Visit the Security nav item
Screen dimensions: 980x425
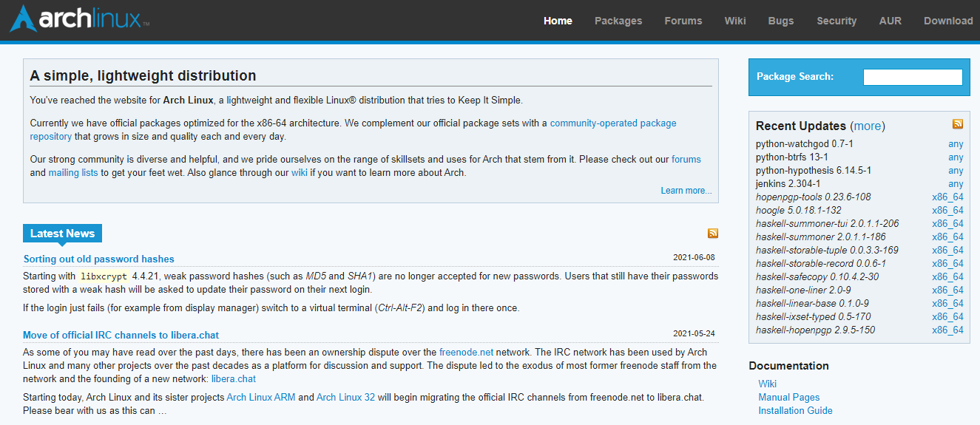coord(837,21)
